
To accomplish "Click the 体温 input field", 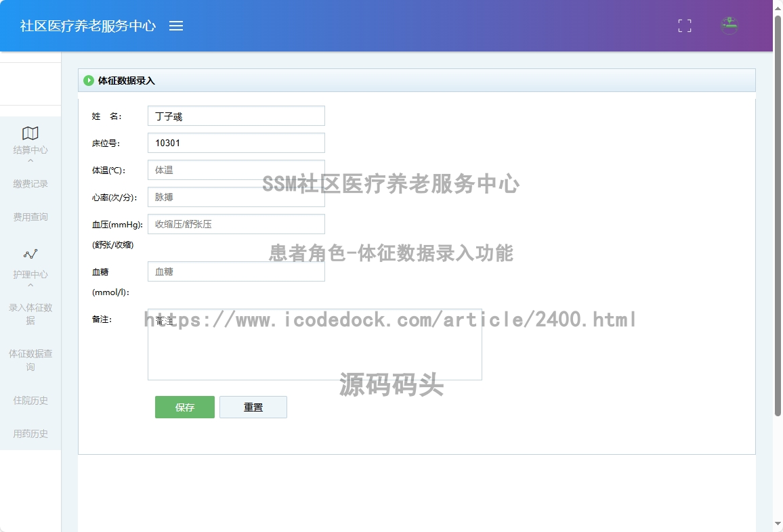I will tap(236, 170).
